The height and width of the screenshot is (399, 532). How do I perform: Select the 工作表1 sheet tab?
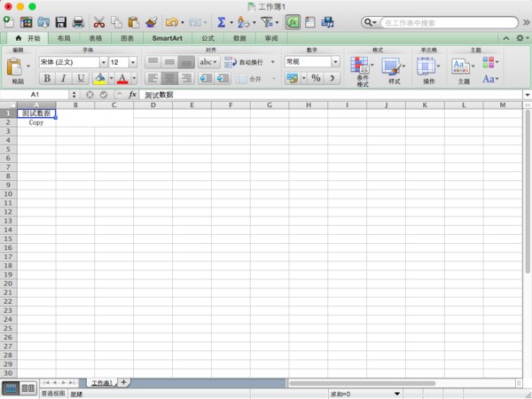(x=102, y=382)
